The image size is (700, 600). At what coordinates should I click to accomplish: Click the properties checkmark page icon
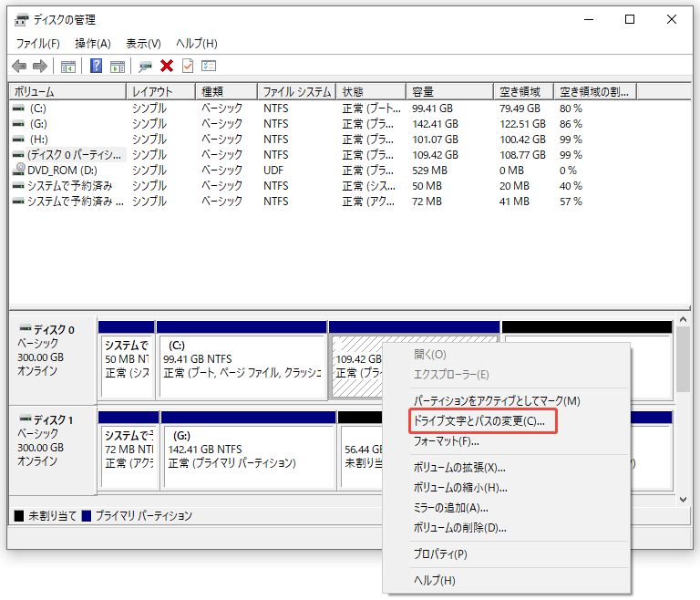(188, 67)
